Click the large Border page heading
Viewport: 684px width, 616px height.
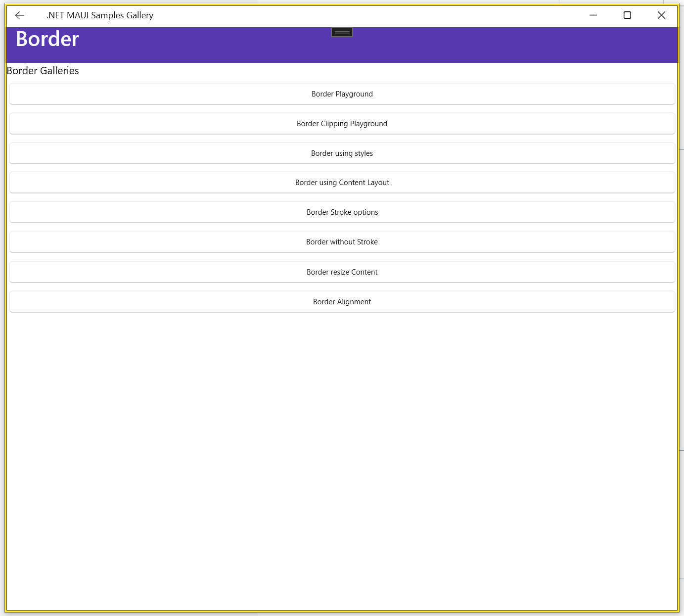(47, 40)
